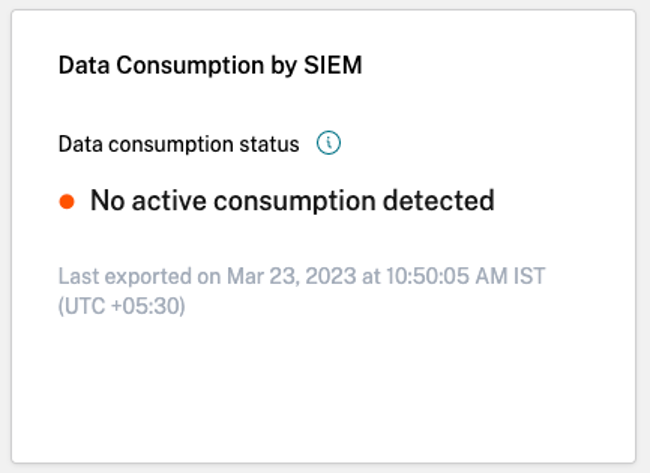Click the word status in the label
650x474 pixels.
(273, 144)
